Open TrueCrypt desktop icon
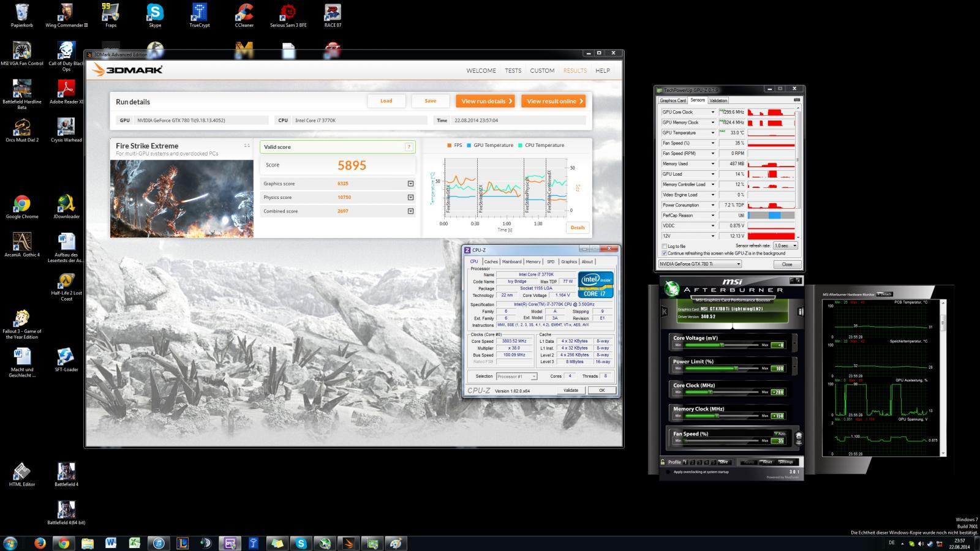Screen dimensions: 980x551 pos(199,15)
